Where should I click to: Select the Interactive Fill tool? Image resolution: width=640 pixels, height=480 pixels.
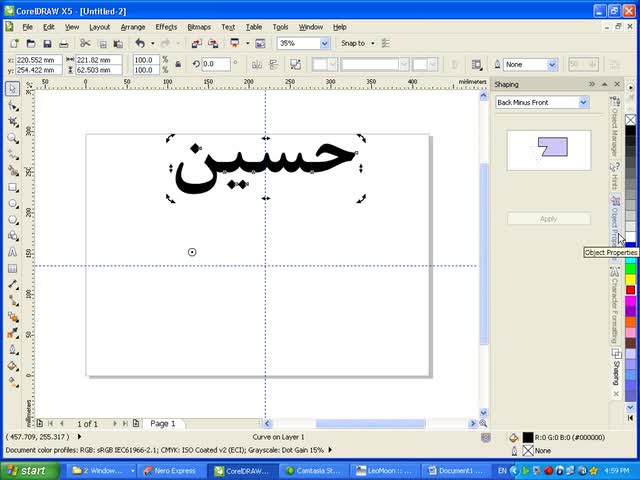(13, 382)
